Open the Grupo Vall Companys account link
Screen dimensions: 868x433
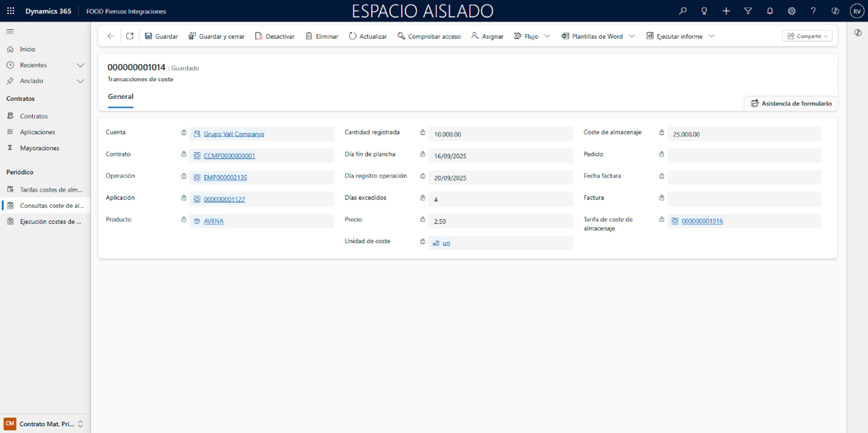(234, 134)
